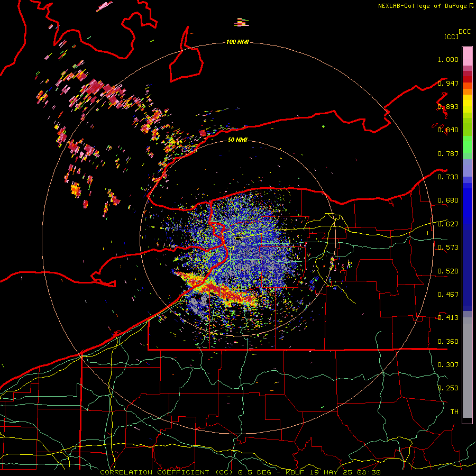Select the 0.360 scale value
This screenshot has height=476, width=476.
point(448,342)
